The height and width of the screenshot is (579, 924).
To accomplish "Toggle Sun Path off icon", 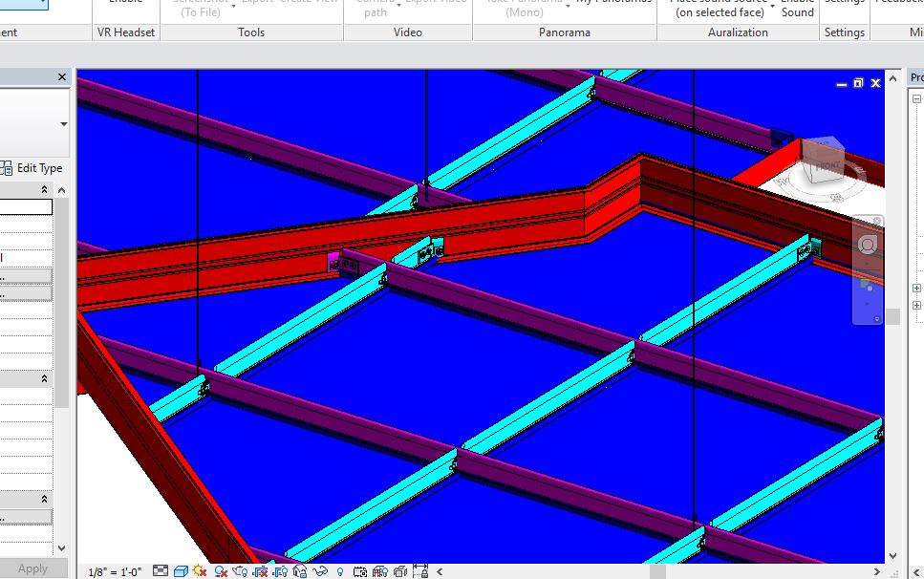I will pos(200,571).
